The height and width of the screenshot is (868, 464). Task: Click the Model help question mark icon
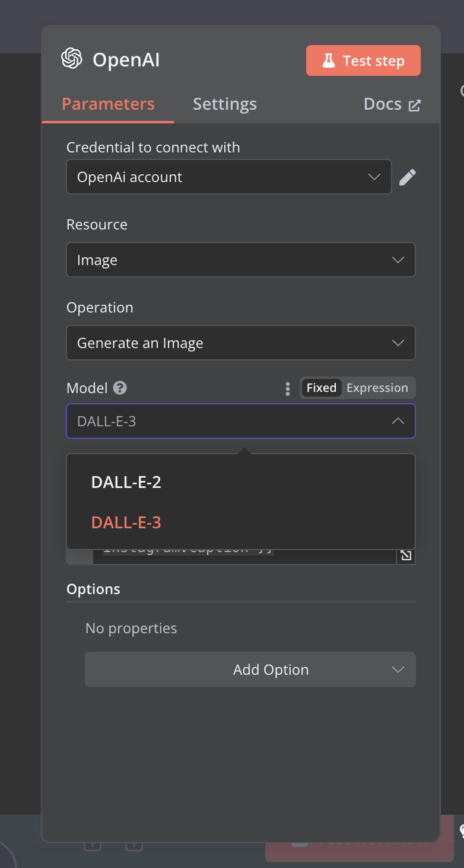pos(120,388)
